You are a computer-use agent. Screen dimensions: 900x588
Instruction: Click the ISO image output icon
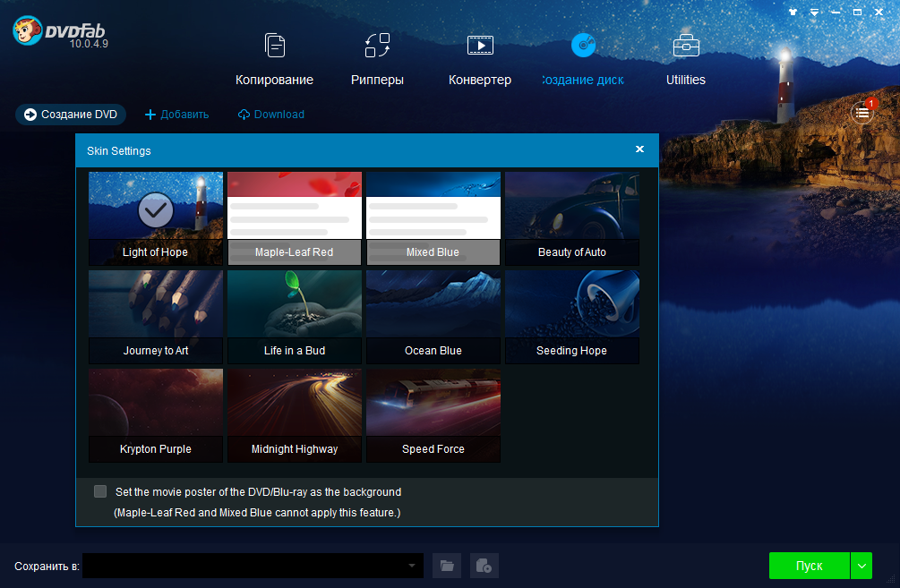pos(484,566)
